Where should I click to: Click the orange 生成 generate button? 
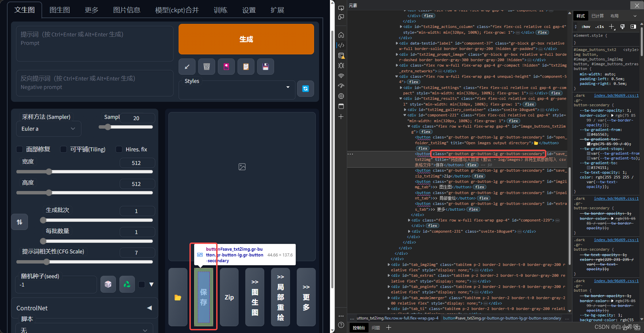click(x=246, y=39)
